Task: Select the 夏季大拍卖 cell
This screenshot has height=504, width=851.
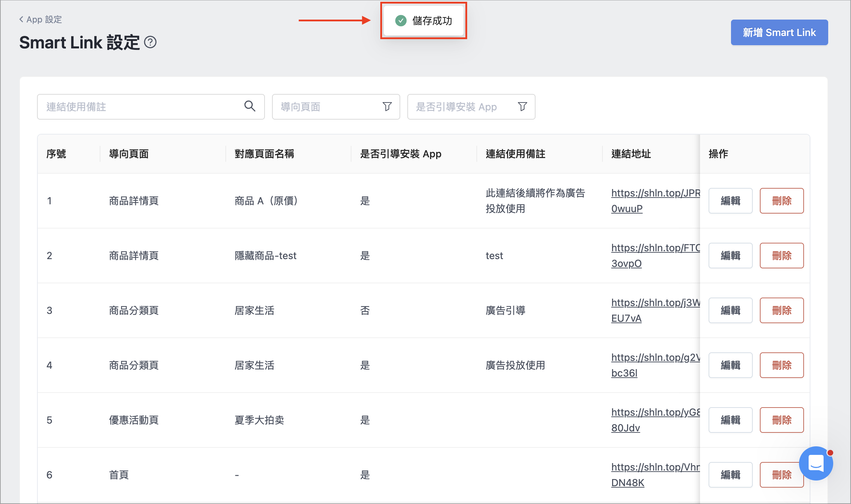Action: [259, 420]
